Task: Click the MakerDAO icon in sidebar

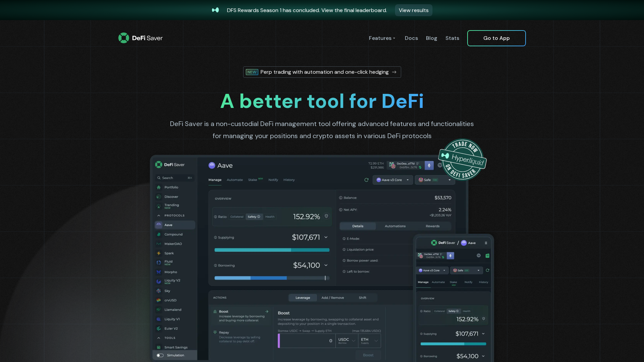Action: coord(159,244)
